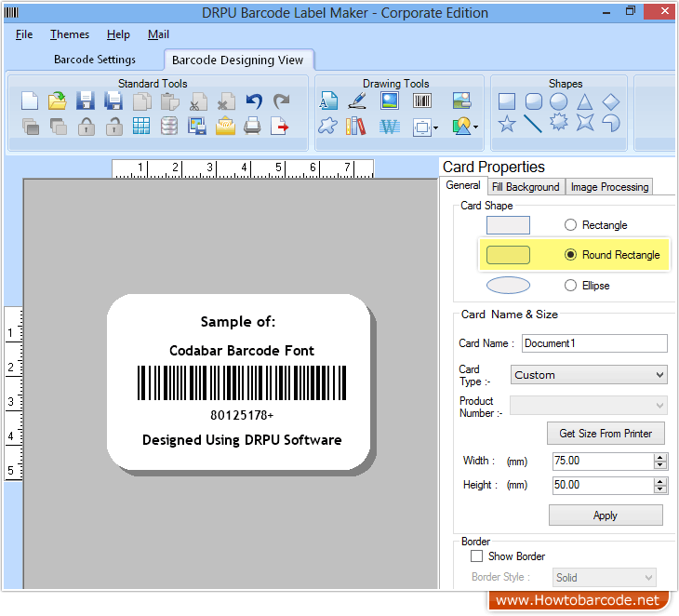This screenshot has width=679, height=616.
Task: Select the Text drawing tool
Action: click(328, 100)
